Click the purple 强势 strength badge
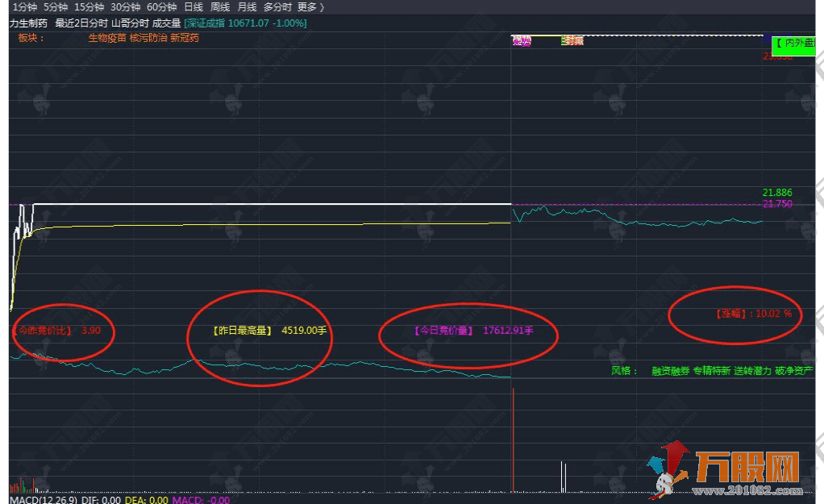This screenshot has width=824, height=504. pos(521,40)
